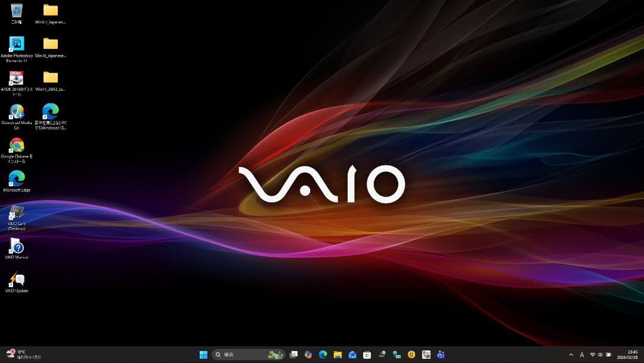Select the Edge web shortcut about Windows11
Viewport: 644px width, 363px height.
(x=51, y=117)
